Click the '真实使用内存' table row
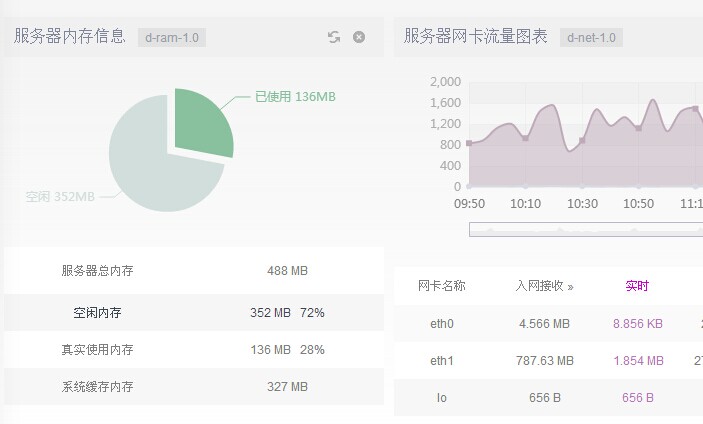Viewport: 703px width, 424px height. [x=193, y=350]
